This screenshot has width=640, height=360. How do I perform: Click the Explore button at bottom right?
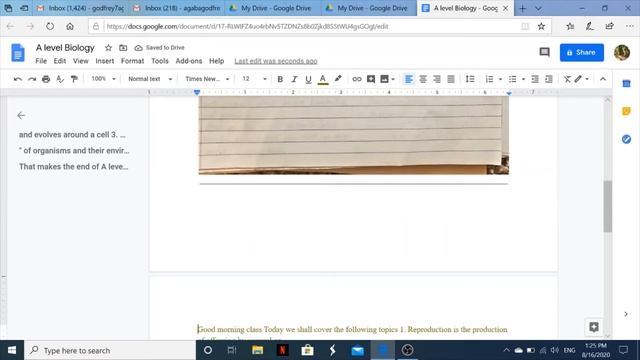point(594,327)
